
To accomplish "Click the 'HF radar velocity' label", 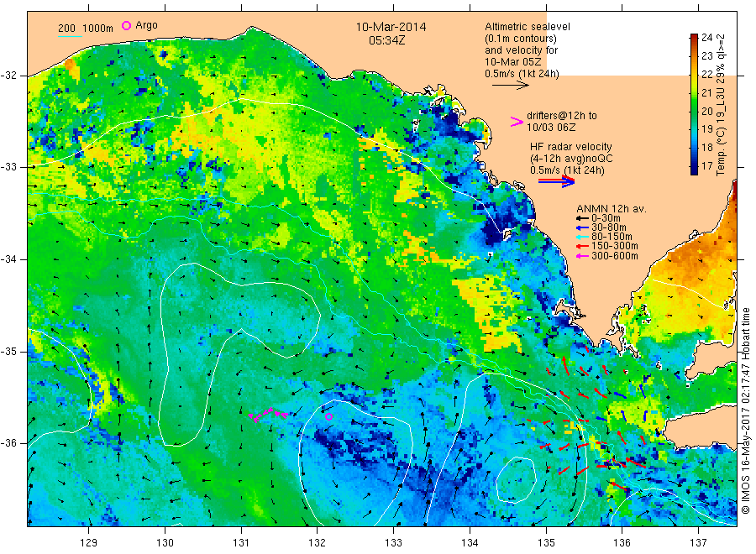I will tap(571, 146).
